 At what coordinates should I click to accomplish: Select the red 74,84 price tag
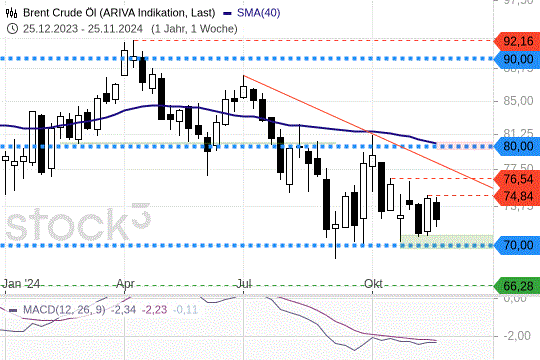point(516,196)
